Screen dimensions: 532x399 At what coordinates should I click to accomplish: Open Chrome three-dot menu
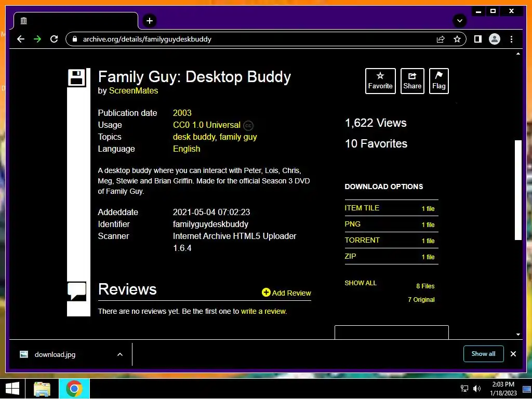click(x=511, y=39)
